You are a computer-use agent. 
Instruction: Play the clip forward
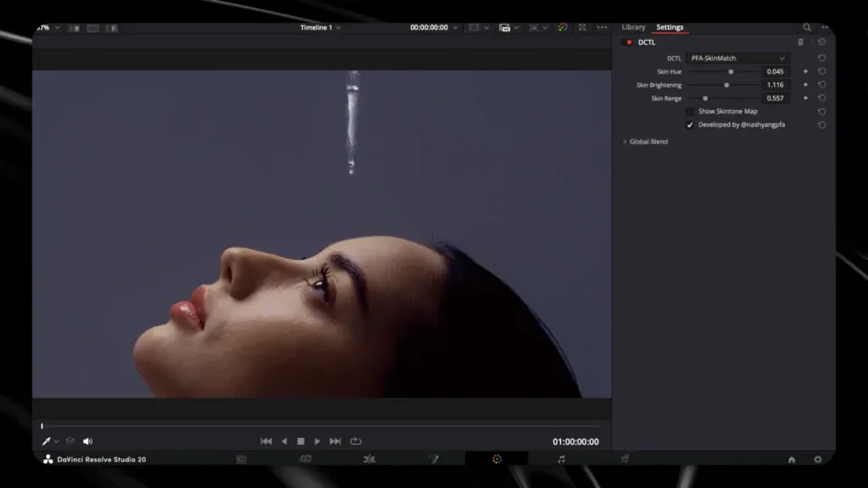[x=317, y=441]
